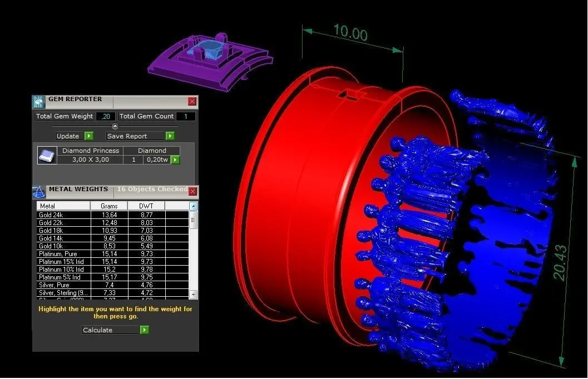Click the Total Gem Weight value field

[x=105, y=117]
